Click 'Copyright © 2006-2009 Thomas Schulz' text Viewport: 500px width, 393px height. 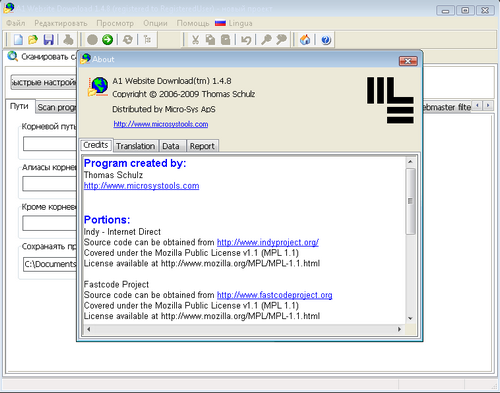click(x=184, y=94)
